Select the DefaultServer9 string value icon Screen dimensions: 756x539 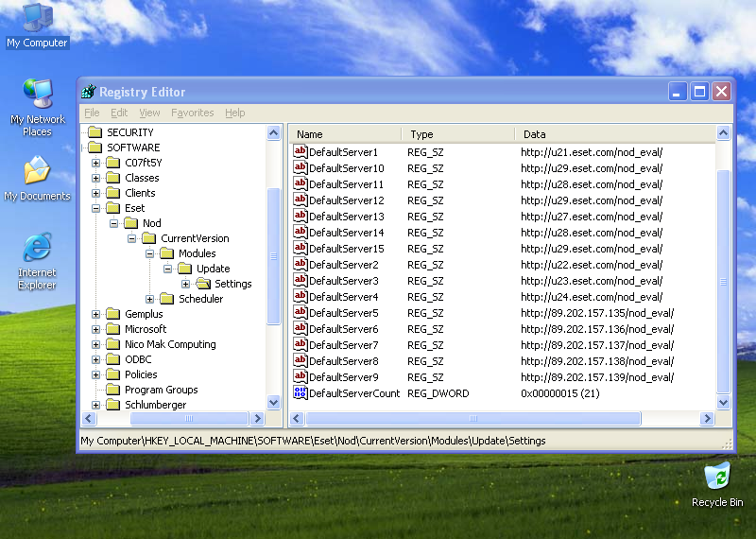point(301,377)
